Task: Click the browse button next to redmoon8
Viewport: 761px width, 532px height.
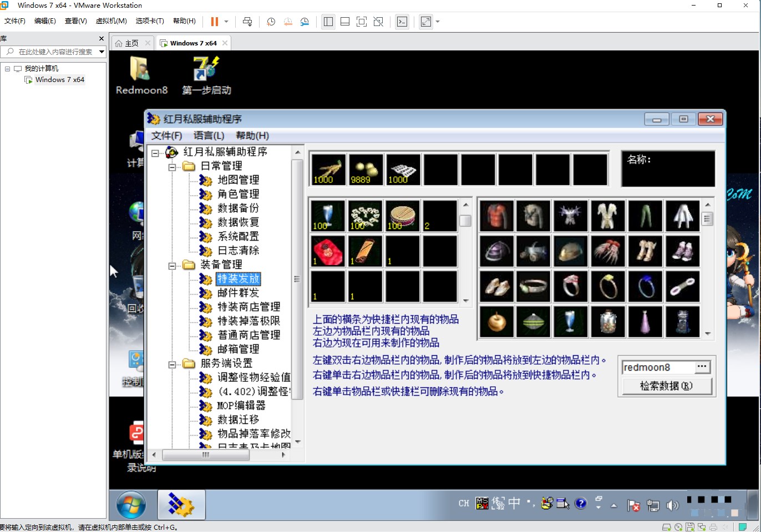Action: click(702, 367)
